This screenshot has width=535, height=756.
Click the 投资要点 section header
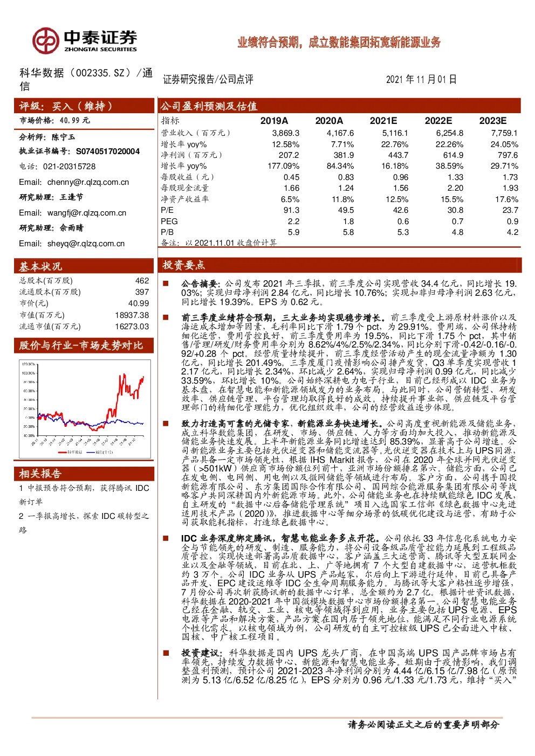pyautogui.click(x=339, y=265)
